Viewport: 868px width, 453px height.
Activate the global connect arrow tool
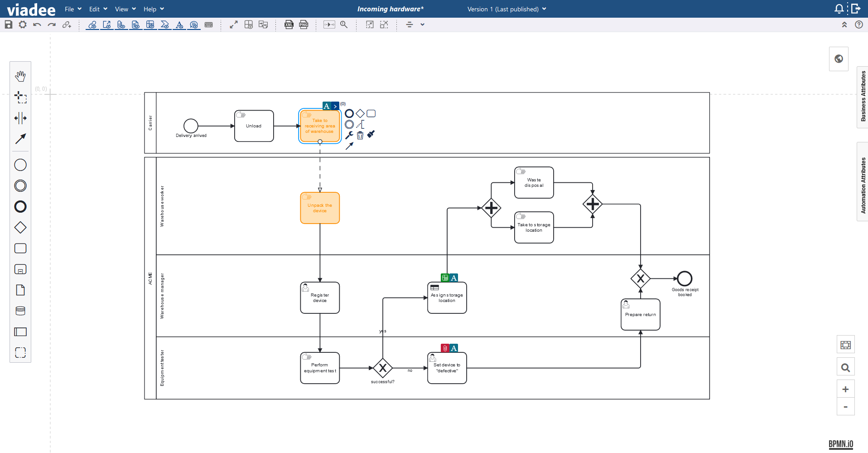coord(20,139)
